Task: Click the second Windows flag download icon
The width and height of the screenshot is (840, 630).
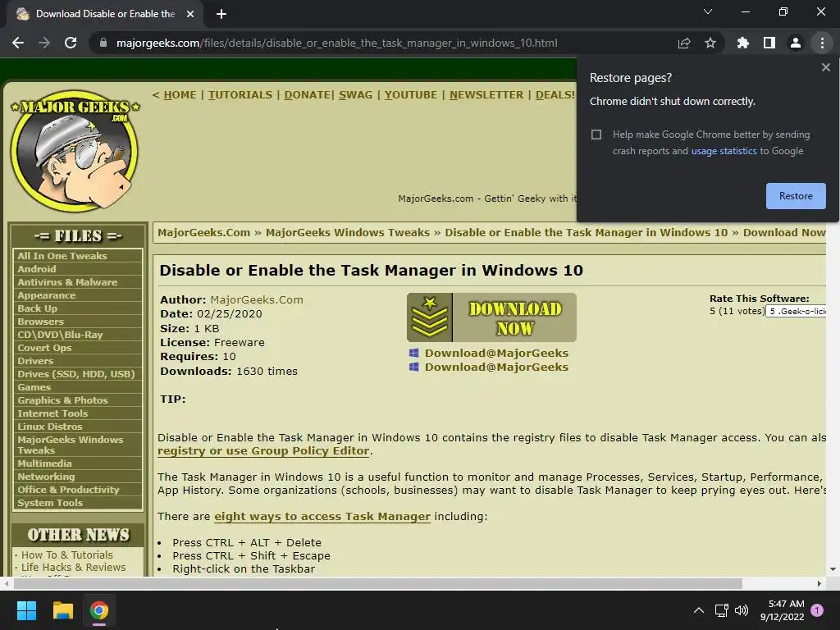Action: [x=413, y=367]
